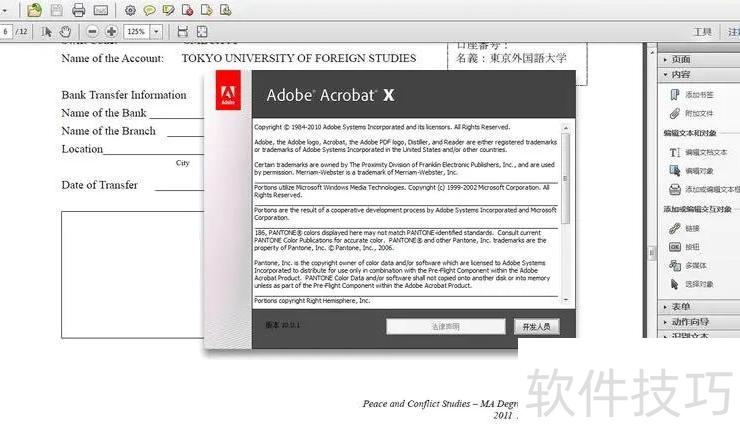Activate the Hand pan tool
Screen dimensions: 740x448
(65, 32)
